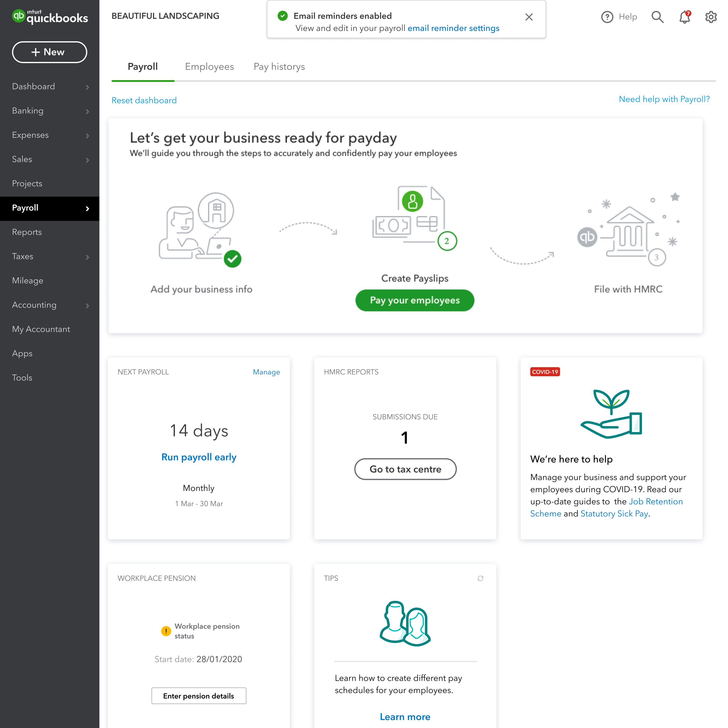Viewport: 728px width, 728px height.
Task: Click the QuickBooks logo
Action: [x=50, y=17]
